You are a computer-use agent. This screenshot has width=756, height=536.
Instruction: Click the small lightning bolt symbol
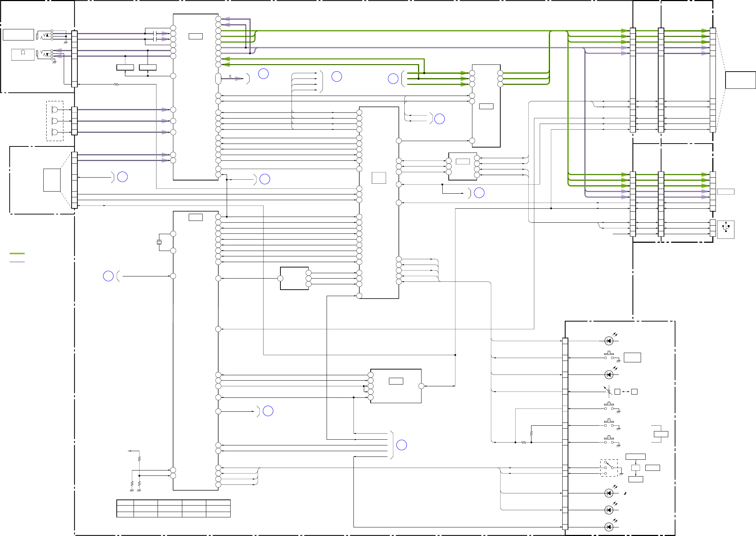coord(625,493)
